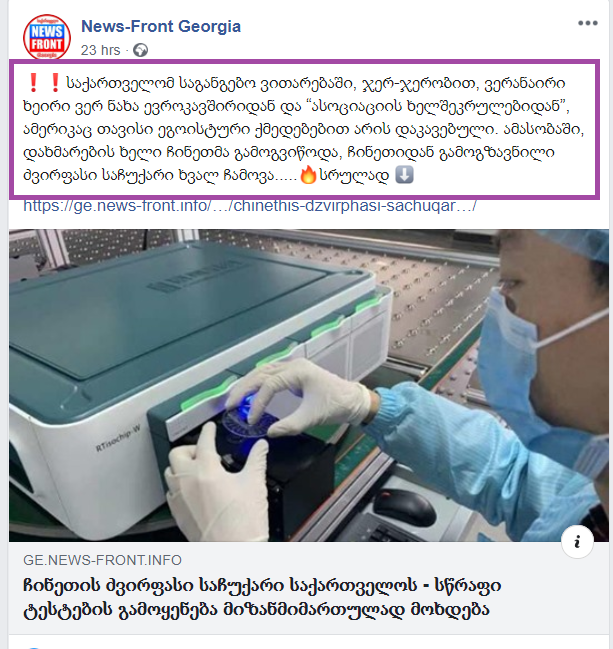613x649 pixels.
Task: Click the second red exclamation mark emoji
Action: [x=55, y=82]
